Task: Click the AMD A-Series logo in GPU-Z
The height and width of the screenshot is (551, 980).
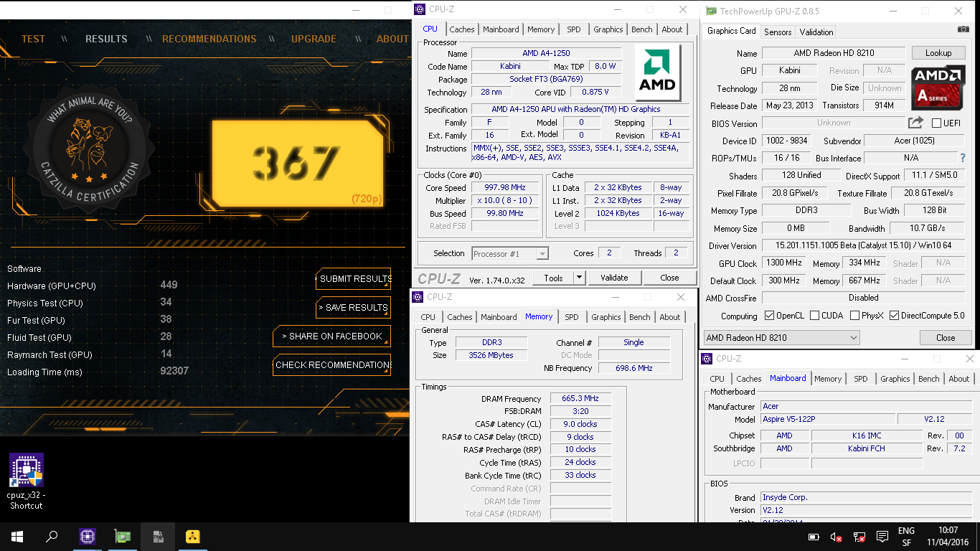Action: [938, 88]
